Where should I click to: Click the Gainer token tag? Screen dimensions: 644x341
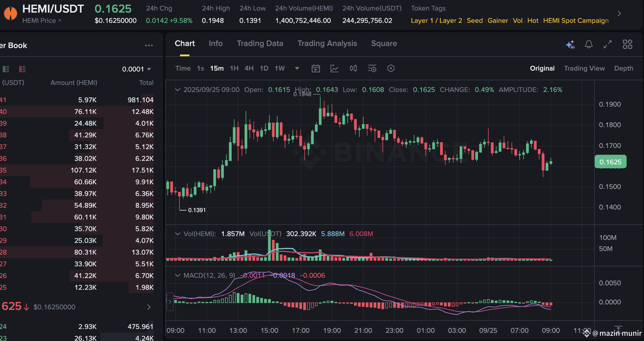click(498, 21)
